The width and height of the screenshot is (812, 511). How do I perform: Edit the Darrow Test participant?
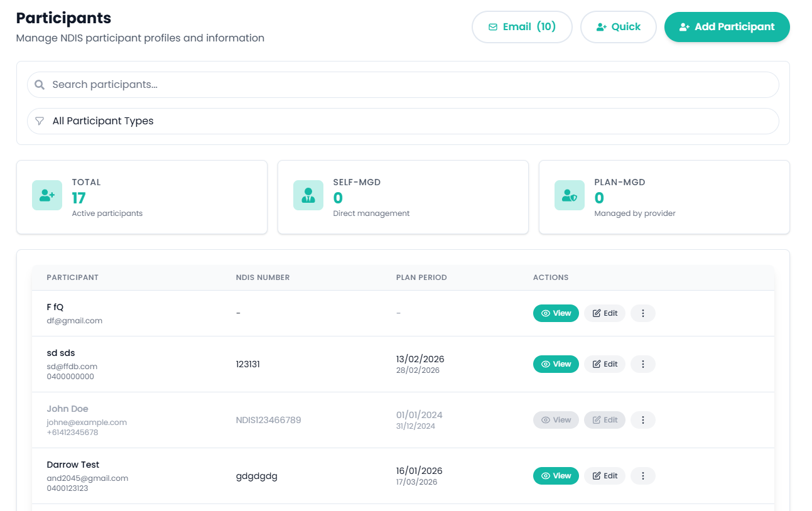click(x=604, y=476)
